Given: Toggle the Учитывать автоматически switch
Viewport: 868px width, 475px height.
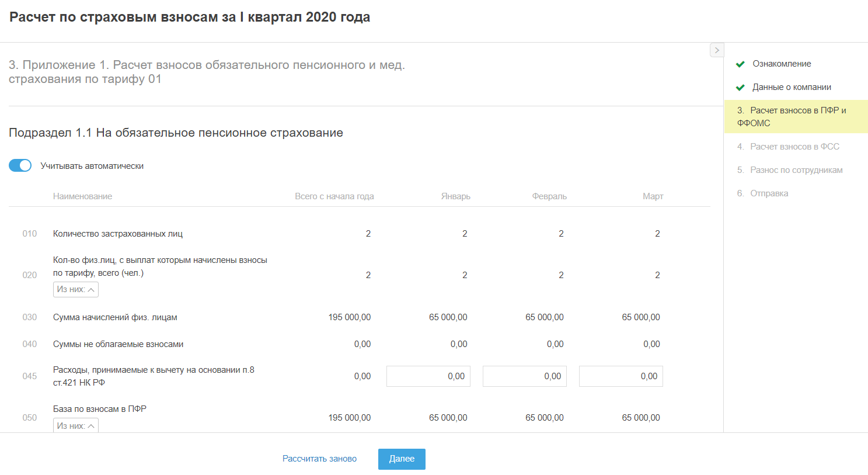Looking at the screenshot, I should (x=20, y=166).
